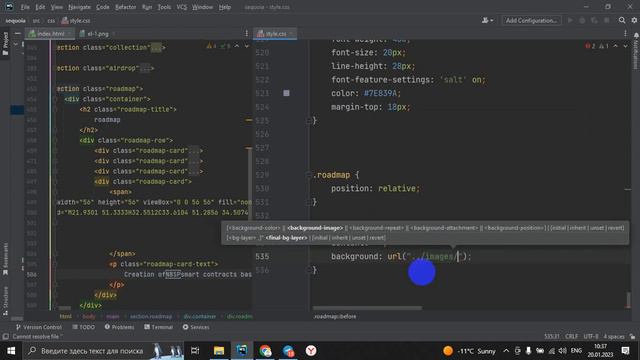The width and height of the screenshot is (640, 360).
Task: Click Task View taskbar icon
Action: pyautogui.click(x=195, y=351)
